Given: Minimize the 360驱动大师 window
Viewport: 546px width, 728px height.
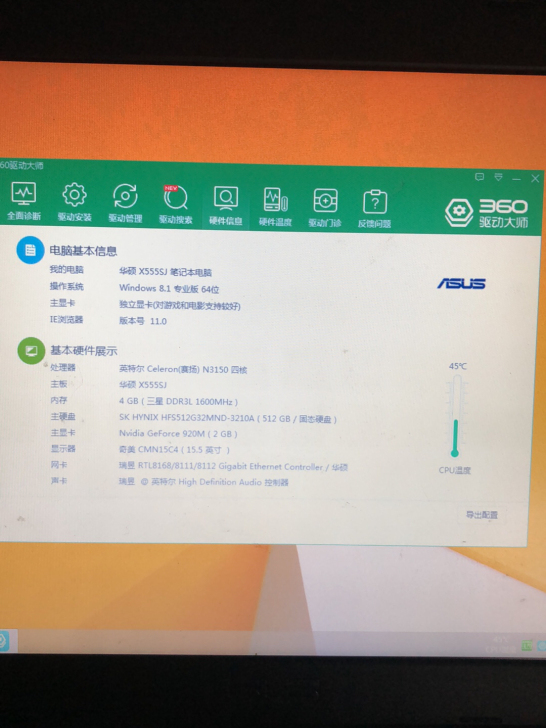Looking at the screenshot, I should pos(517,178).
